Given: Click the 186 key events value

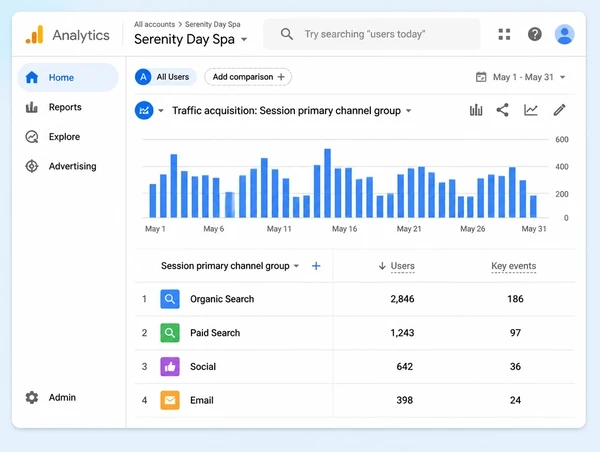Looking at the screenshot, I should tap(515, 299).
